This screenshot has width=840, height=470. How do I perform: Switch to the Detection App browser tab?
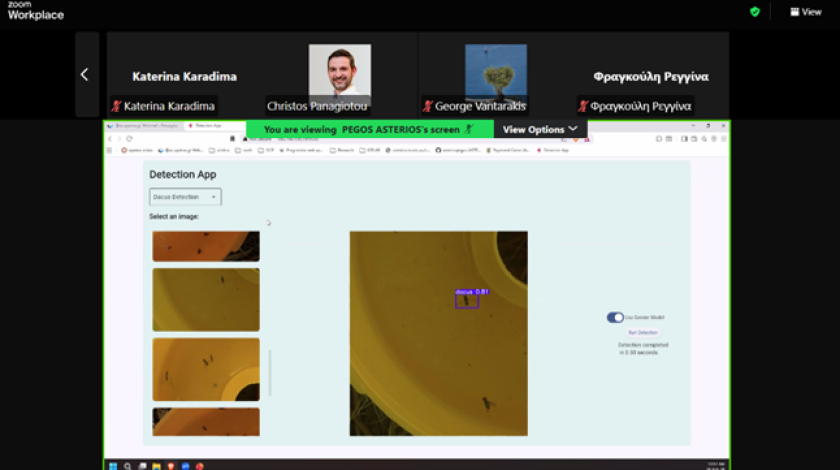coord(205,126)
